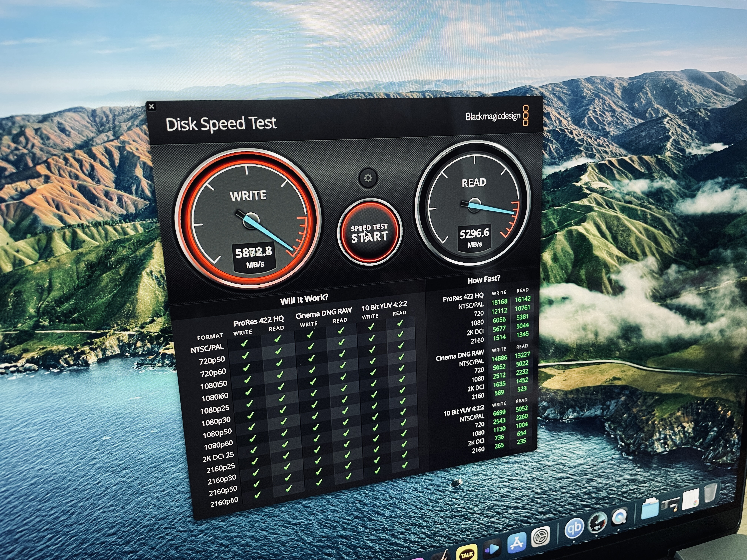747x560 pixels.
Task: Open the App Store dock icon
Action: (517, 543)
